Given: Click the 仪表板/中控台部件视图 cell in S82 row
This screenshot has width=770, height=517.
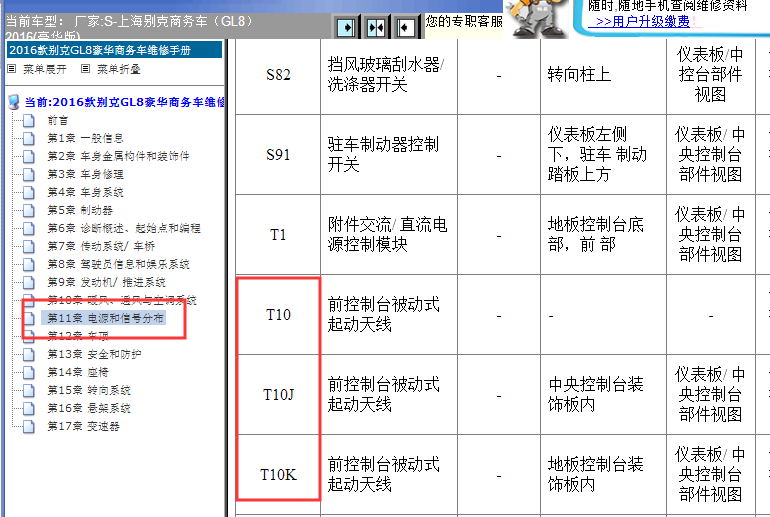Looking at the screenshot, I should pos(711,75).
